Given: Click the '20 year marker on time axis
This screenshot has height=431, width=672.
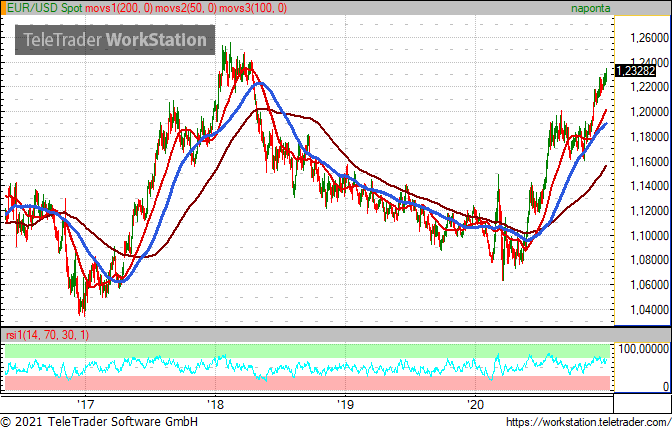Looking at the screenshot, I should 475,404.
